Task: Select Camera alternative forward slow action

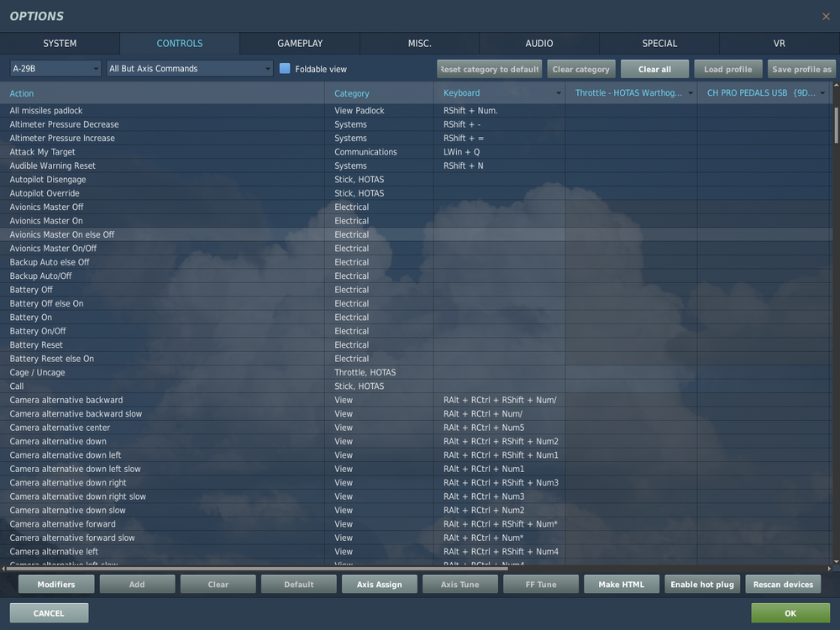Action: point(72,538)
